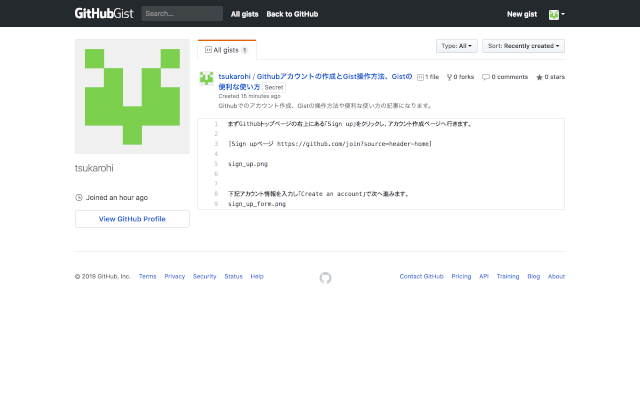
Task: Expand Sort: Recently created dropdown
Action: [523, 46]
